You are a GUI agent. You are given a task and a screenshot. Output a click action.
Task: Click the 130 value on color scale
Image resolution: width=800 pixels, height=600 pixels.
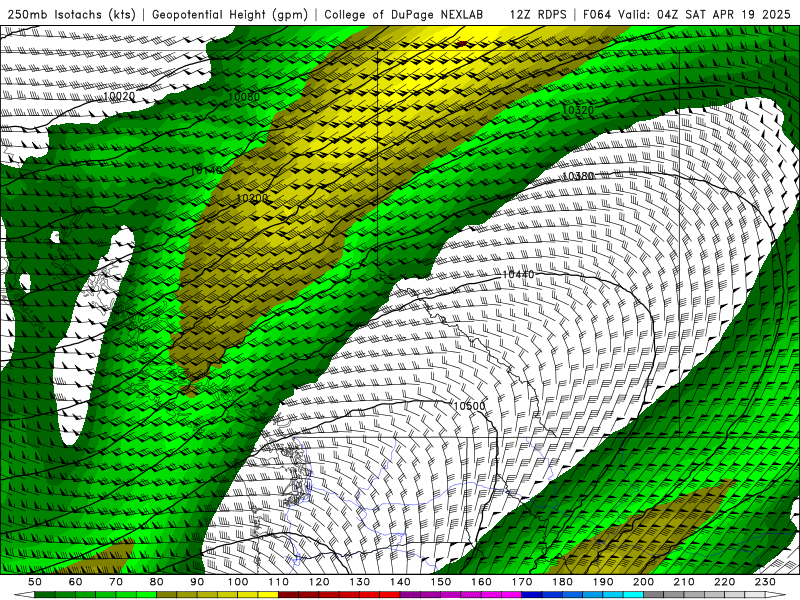click(359, 582)
